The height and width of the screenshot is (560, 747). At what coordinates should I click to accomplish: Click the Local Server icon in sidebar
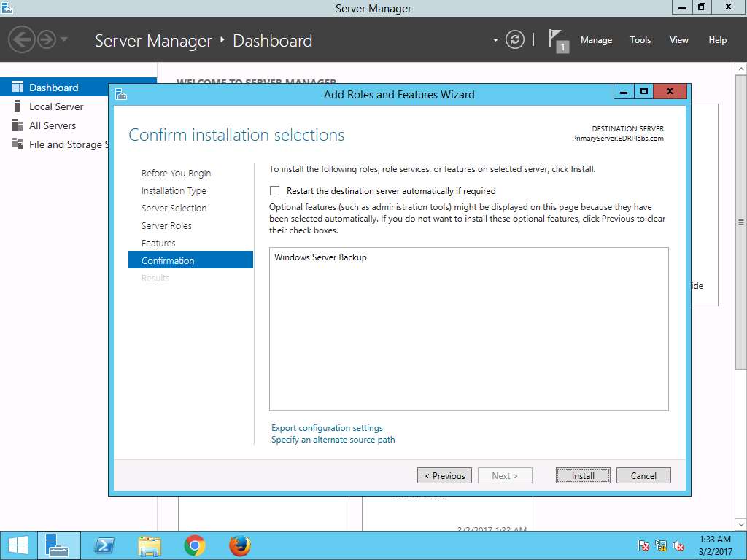[18, 106]
